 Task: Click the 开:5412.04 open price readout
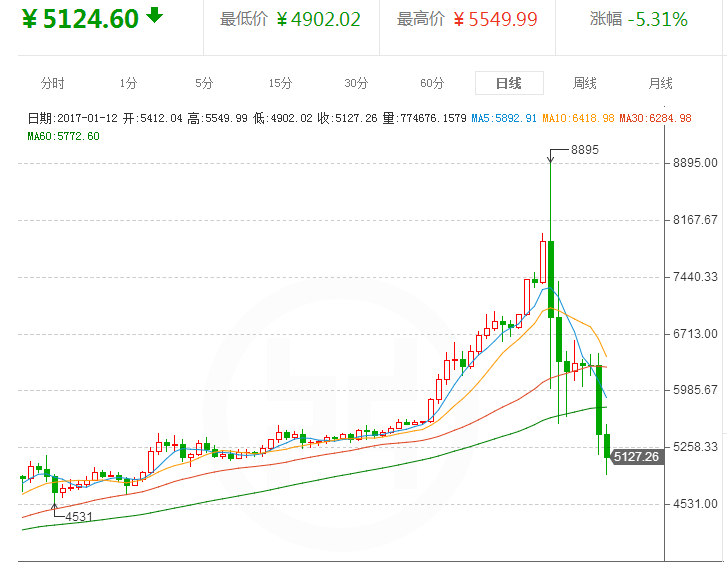(153, 118)
